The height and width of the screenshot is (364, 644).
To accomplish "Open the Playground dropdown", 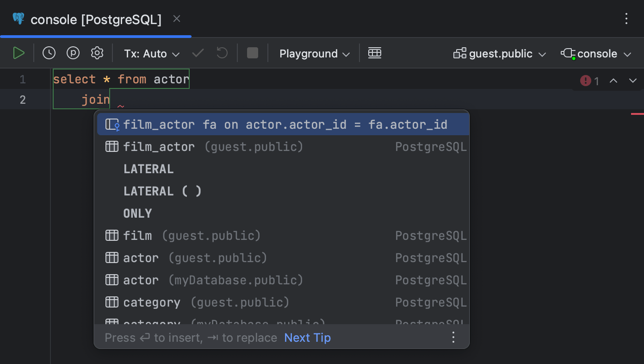I will pos(314,53).
